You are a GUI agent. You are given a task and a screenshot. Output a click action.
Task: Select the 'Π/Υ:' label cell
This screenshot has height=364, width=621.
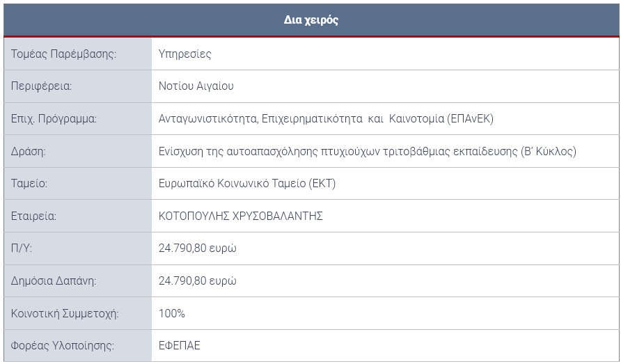tap(78, 248)
